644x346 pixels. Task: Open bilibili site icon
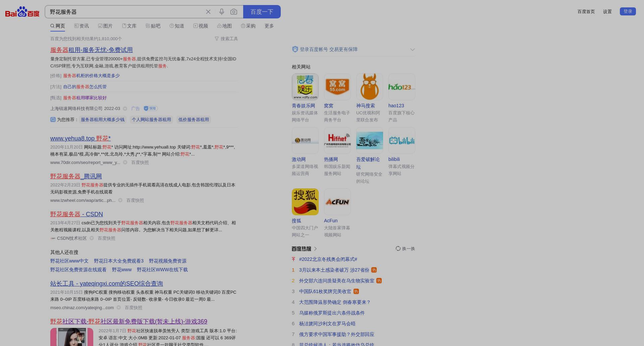tap(402, 140)
